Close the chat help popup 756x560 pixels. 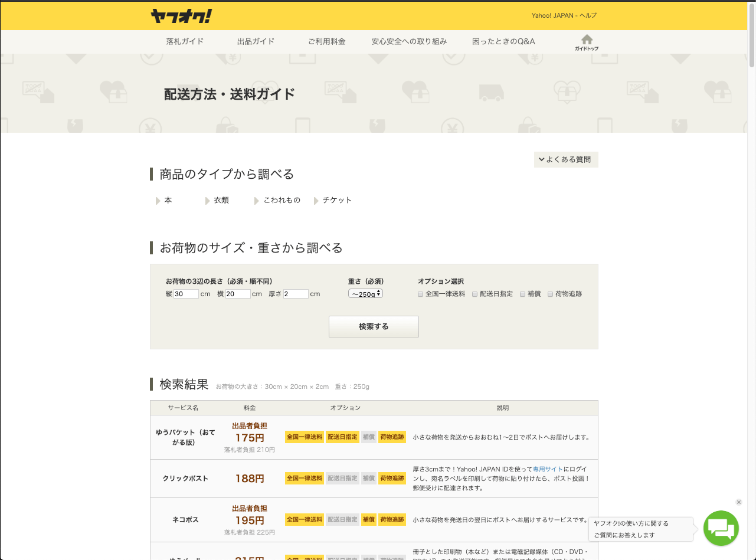tap(739, 502)
